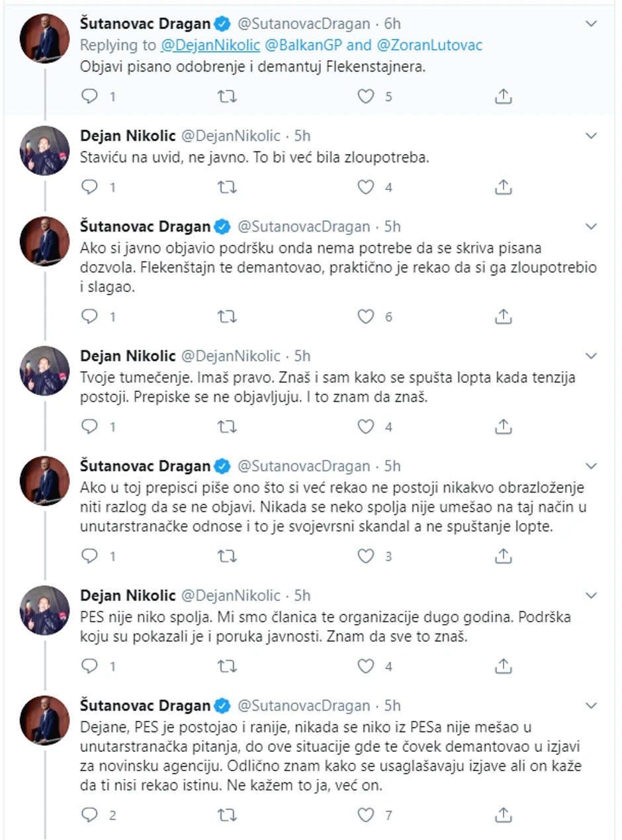Image resolution: width=622 pixels, height=840 pixels.
Task: Expand options on Dejan Nikolic's first tweet
Action: (x=591, y=135)
